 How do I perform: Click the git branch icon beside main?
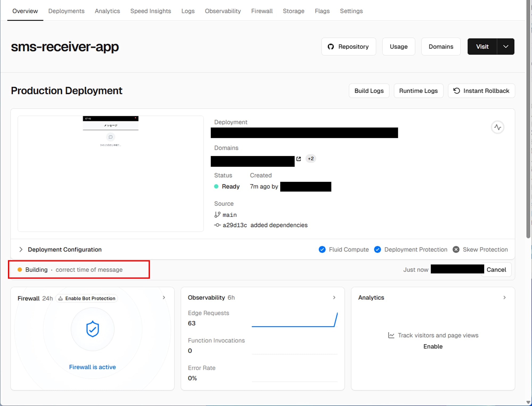pos(217,215)
